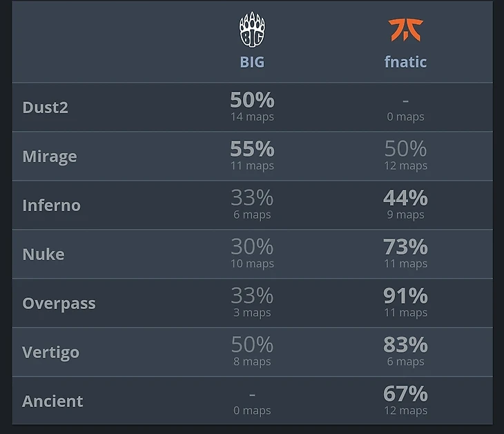Click fnatic's 91% Overpass win rate

click(x=406, y=296)
